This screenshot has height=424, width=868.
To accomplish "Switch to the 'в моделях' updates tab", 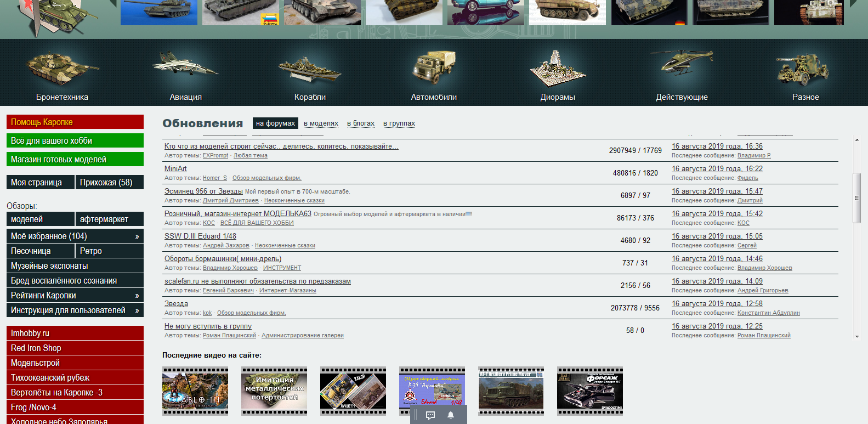I will (x=321, y=123).
